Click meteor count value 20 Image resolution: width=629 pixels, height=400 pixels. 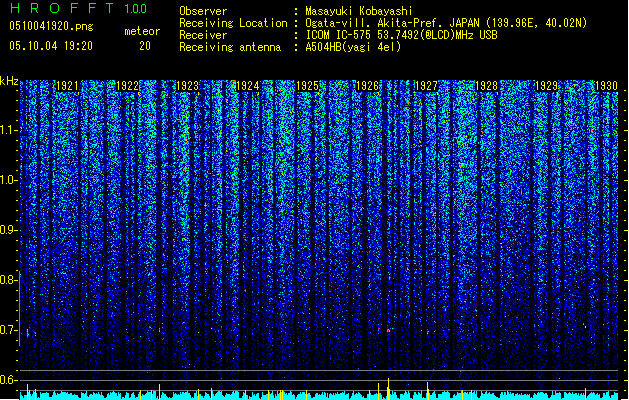(145, 46)
